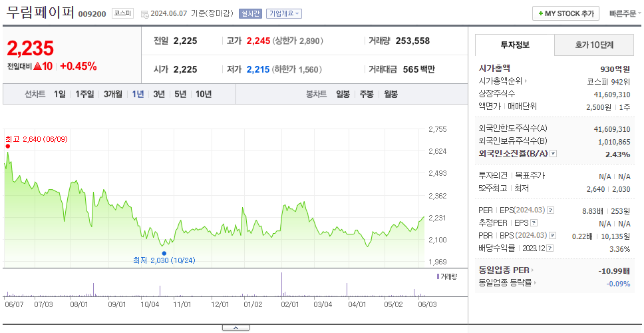
Task: Click the 거래량 value 253,558
Action: tap(412, 41)
